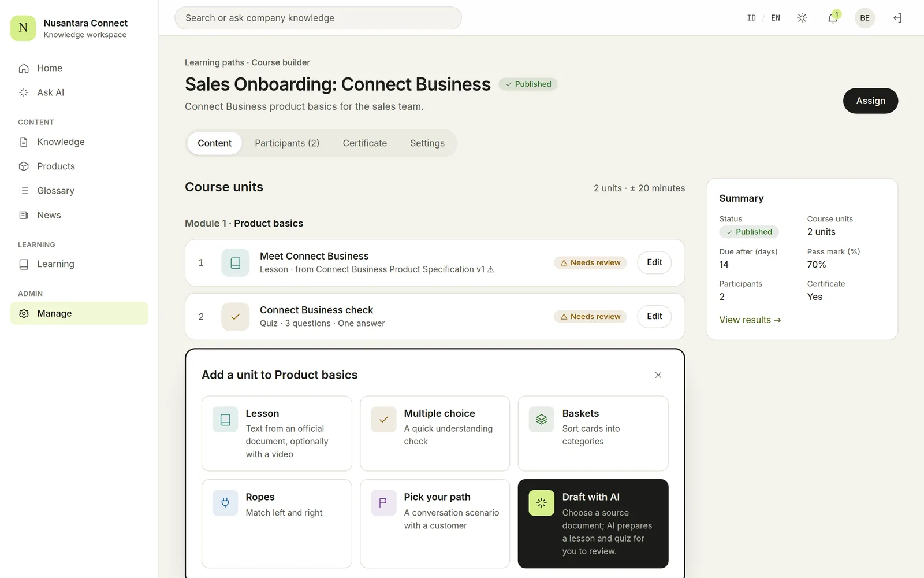Viewport: 924px width, 578px height.
Task: Open the BE user avatar
Action: (865, 18)
